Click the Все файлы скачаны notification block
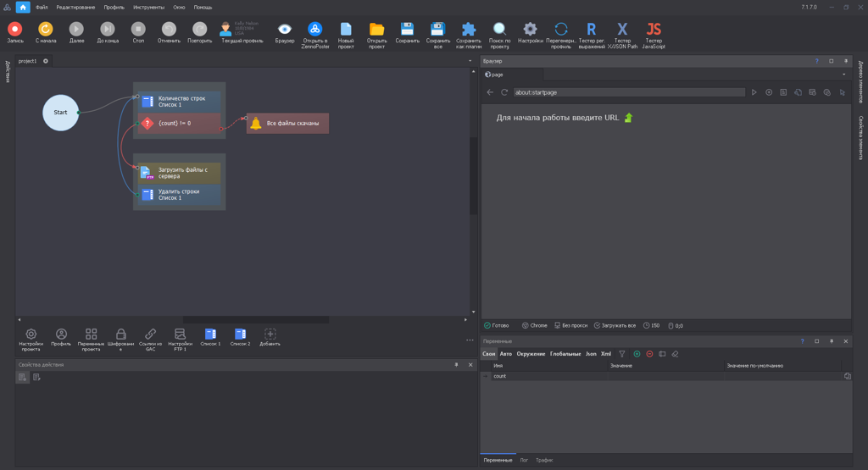 [287, 124]
